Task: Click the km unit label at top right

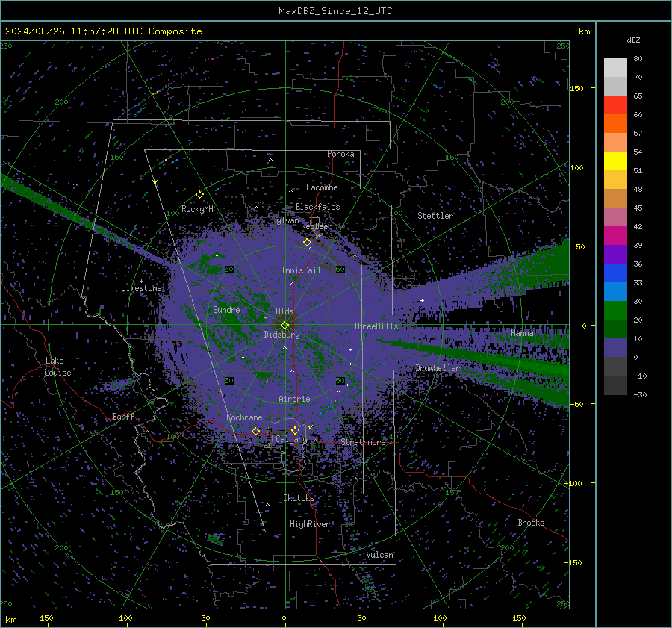Action: (x=584, y=31)
